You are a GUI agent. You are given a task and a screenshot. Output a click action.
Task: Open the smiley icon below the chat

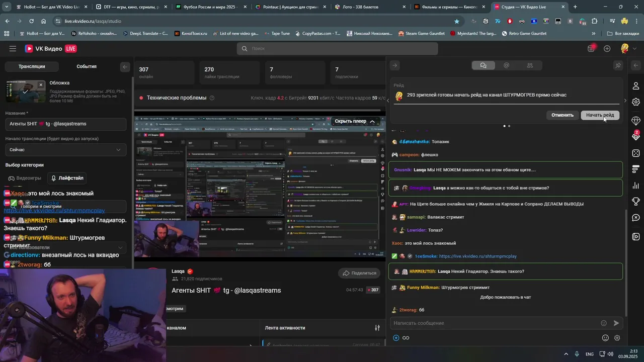click(x=605, y=338)
